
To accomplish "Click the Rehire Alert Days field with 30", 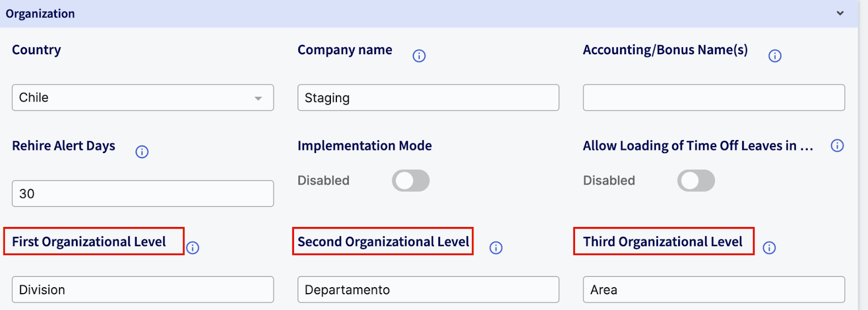I will 143,194.
